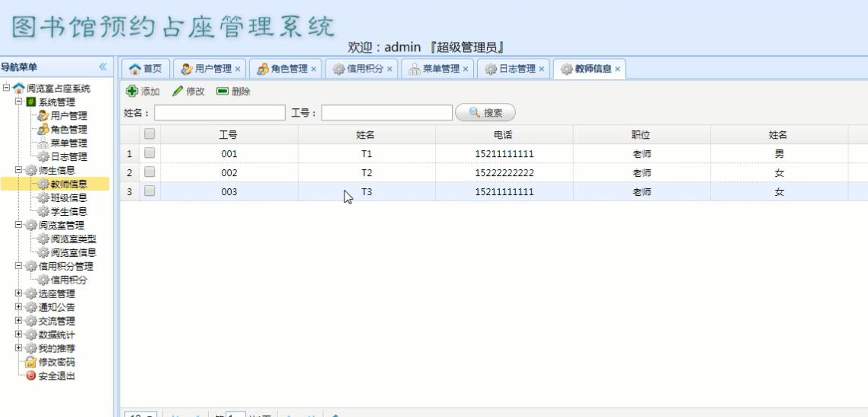Screen dimensions: 868x417
Task: Collapse the 系统管理 tree branch
Action: click(19, 101)
